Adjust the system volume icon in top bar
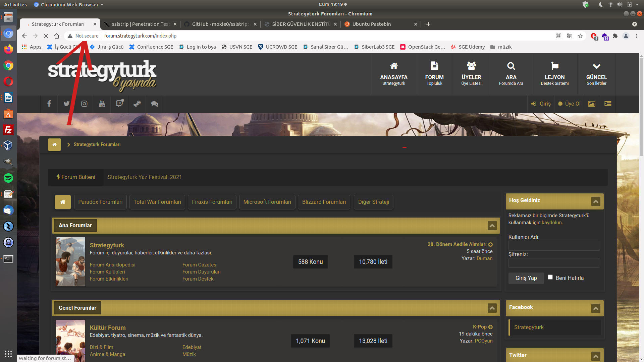 pos(620,4)
